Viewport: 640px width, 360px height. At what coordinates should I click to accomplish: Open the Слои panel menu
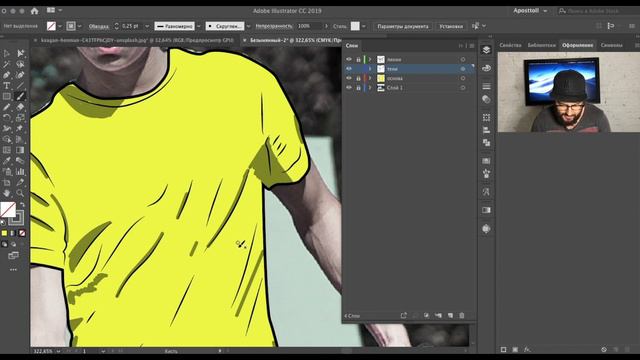pos(472,46)
